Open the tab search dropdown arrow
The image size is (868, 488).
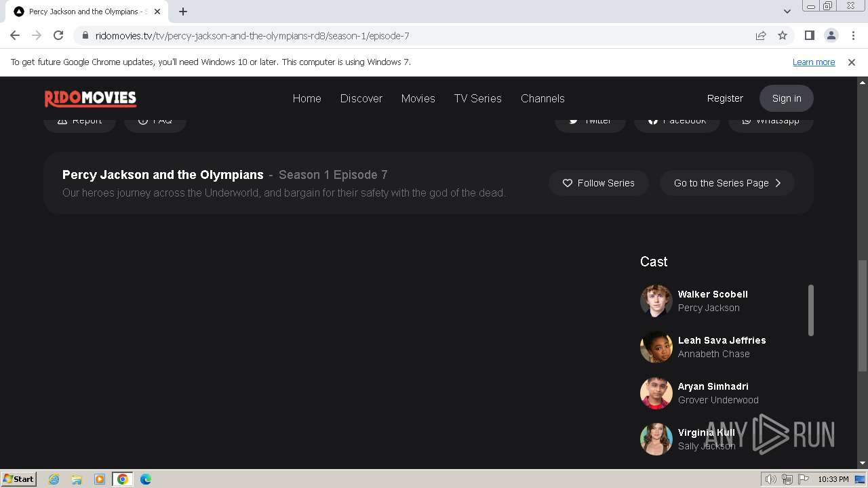(787, 11)
